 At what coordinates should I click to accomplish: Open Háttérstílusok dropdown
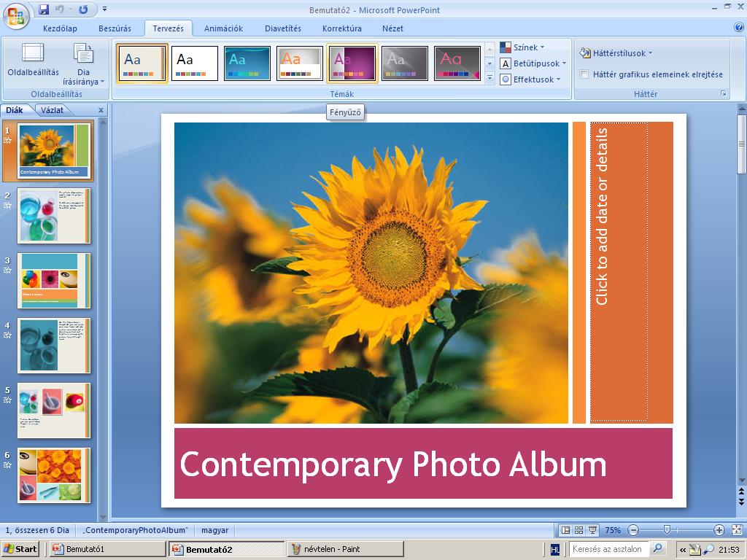tap(616, 53)
